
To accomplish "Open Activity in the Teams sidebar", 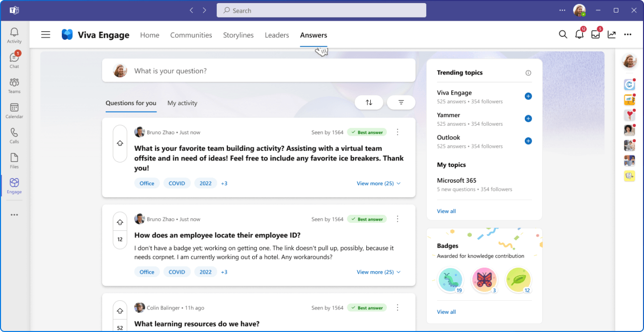I will pyautogui.click(x=14, y=35).
